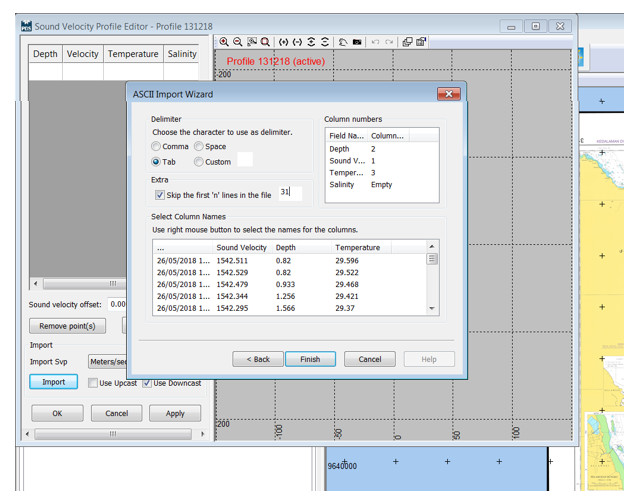This screenshot has width=638, height=504.
Task: Click the horizontal expand (+) icon
Action: coord(283,42)
